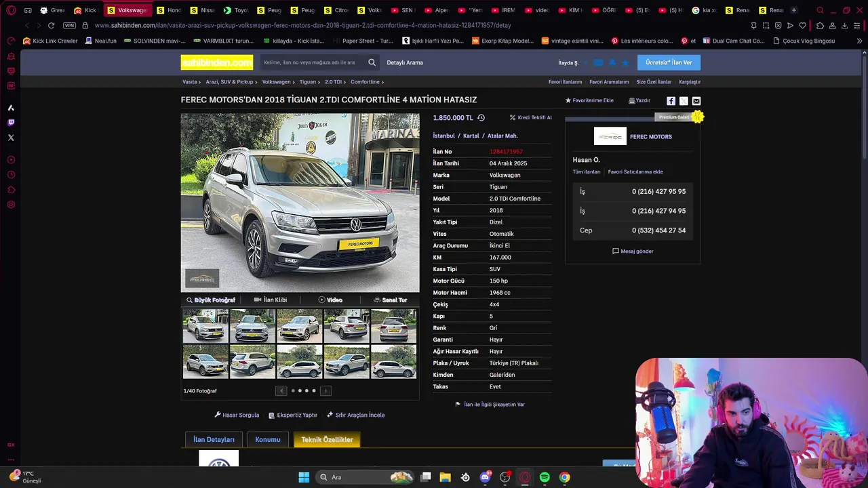Viewport: 868px width, 488px height.
Task: Select first thumbnail in top row
Action: click(x=205, y=326)
